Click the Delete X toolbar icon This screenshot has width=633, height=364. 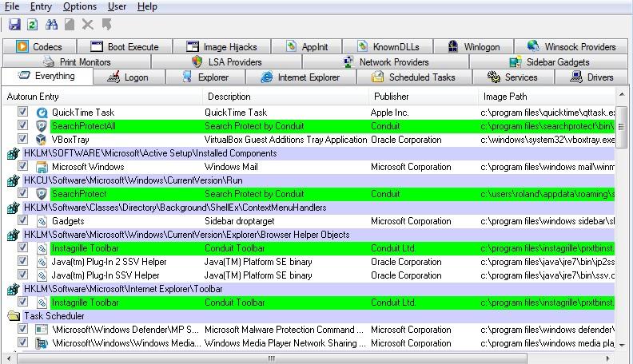click(x=87, y=25)
